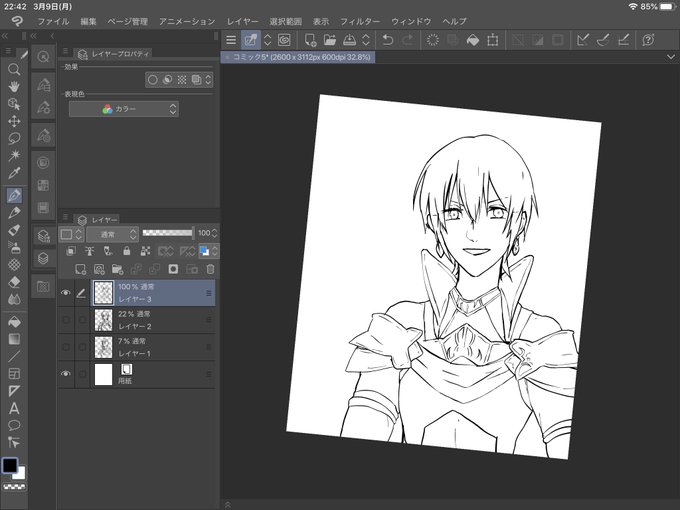Open the layer color palette dropdown

coord(209,251)
